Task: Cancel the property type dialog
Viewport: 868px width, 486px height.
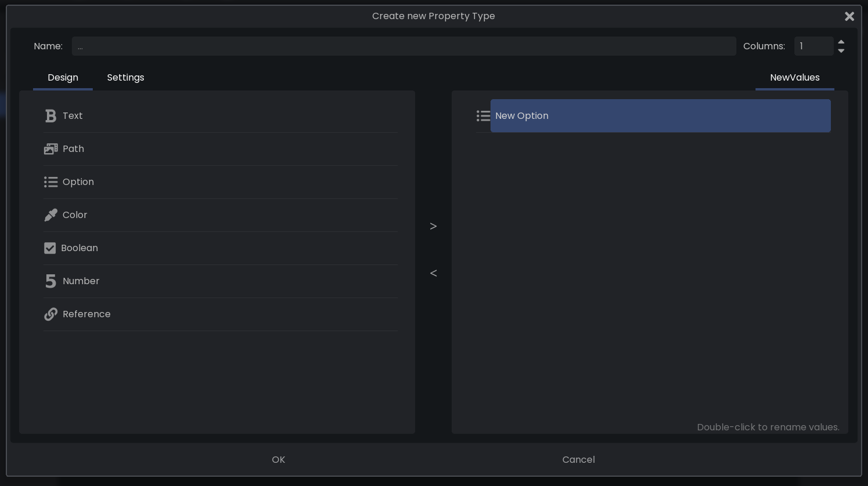Action: [x=579, y=460]
